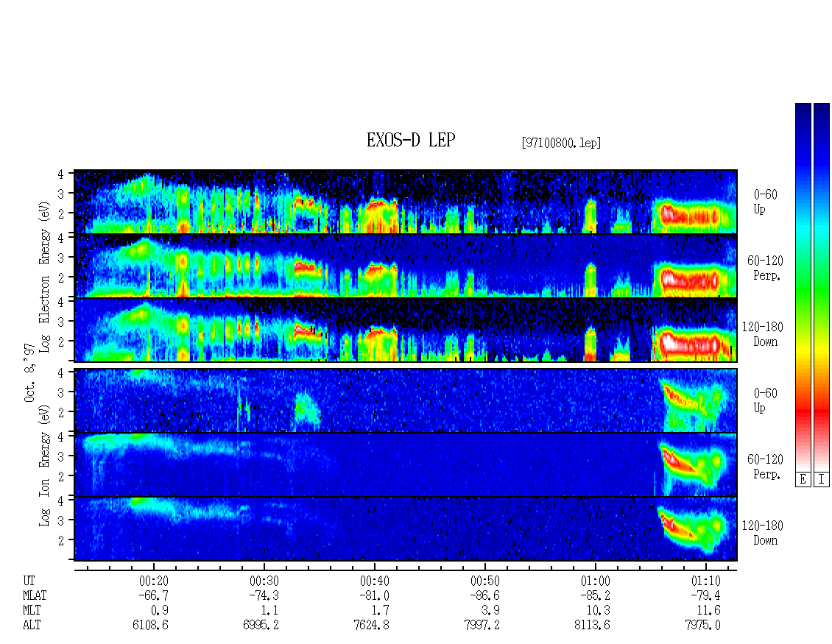Click the 0-60 Up label beside the ion panel

[765, 400]
